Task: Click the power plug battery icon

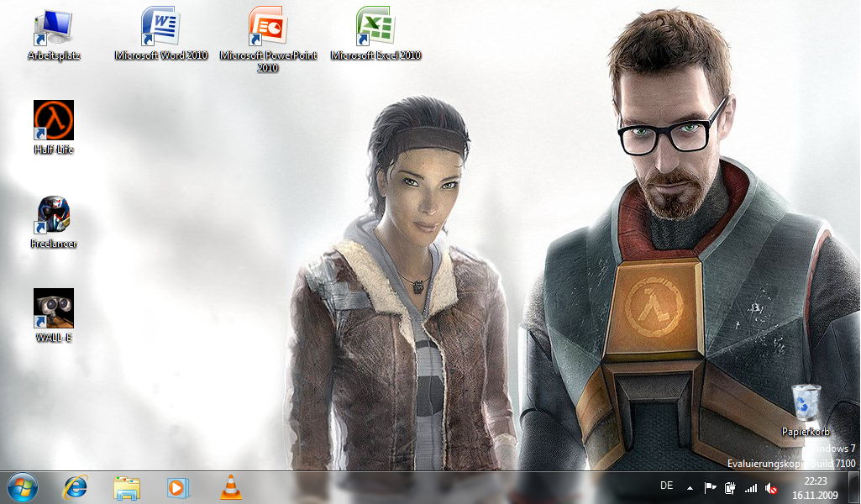Action: click(731, 487)
